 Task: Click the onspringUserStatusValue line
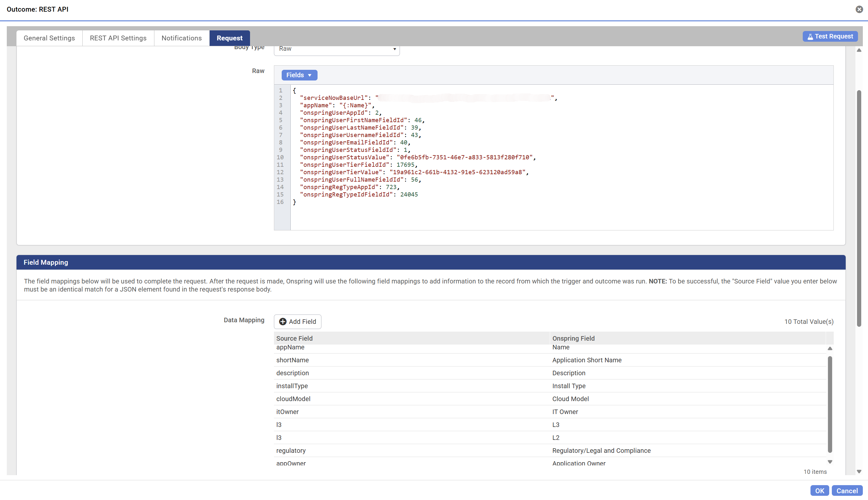pos(418,158)
